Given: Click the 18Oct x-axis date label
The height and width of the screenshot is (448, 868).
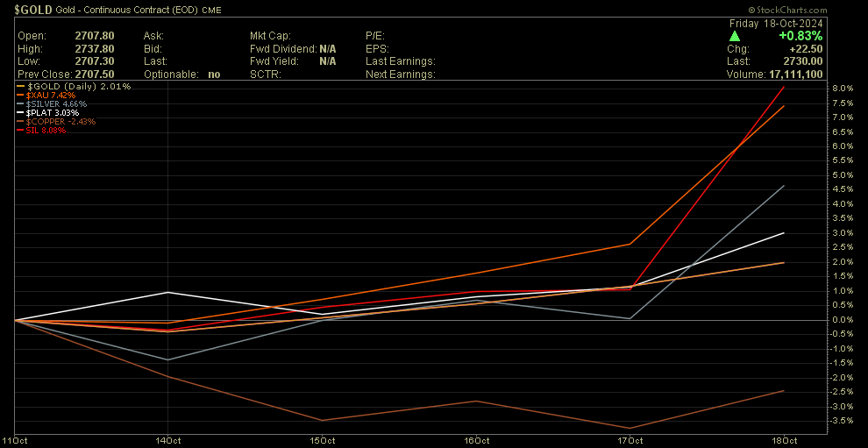Looking at the screenshot, I should click(784, 441).
